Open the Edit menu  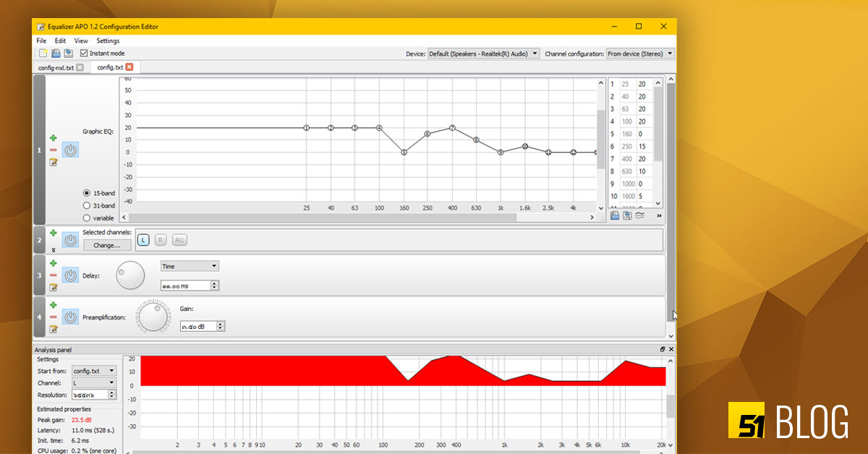[60, 41]
